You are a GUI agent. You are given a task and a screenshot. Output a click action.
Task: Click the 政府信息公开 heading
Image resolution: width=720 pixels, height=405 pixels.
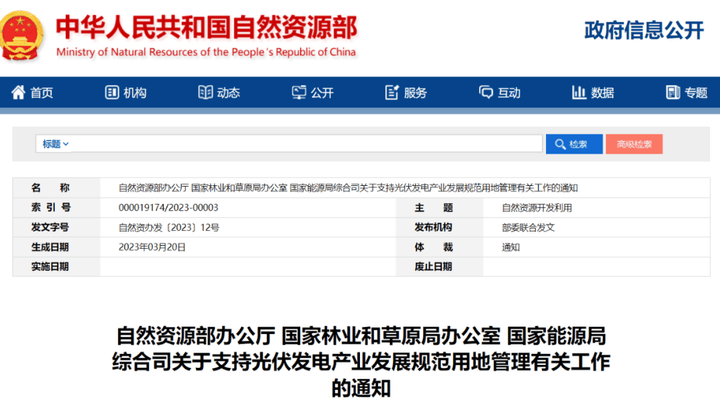pyautogui.click(x=644, y=30)
